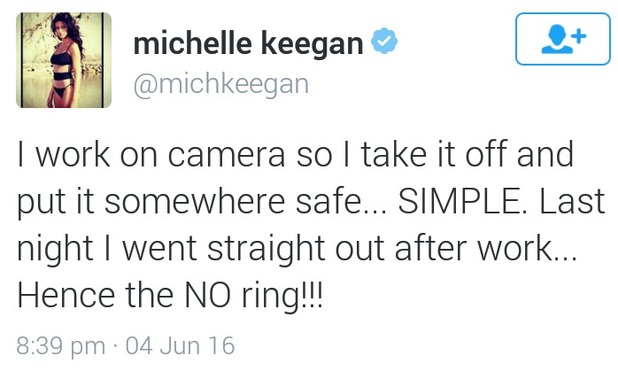This screenshot has height=379, width=618.
Task: Click the line 'Hence the NO ring!!!'
Action: (170, 295)
